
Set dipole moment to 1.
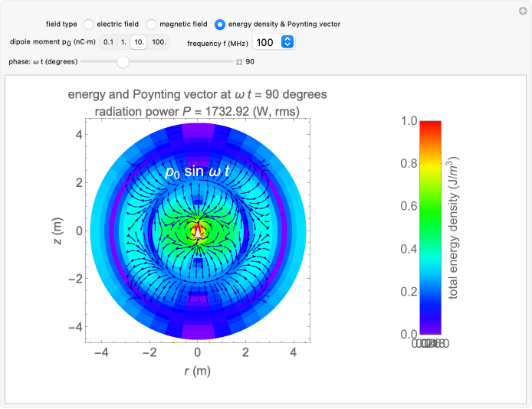123,42
